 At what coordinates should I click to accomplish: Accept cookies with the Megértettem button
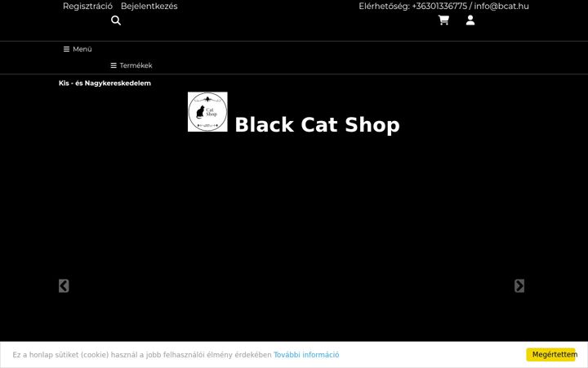551,354
